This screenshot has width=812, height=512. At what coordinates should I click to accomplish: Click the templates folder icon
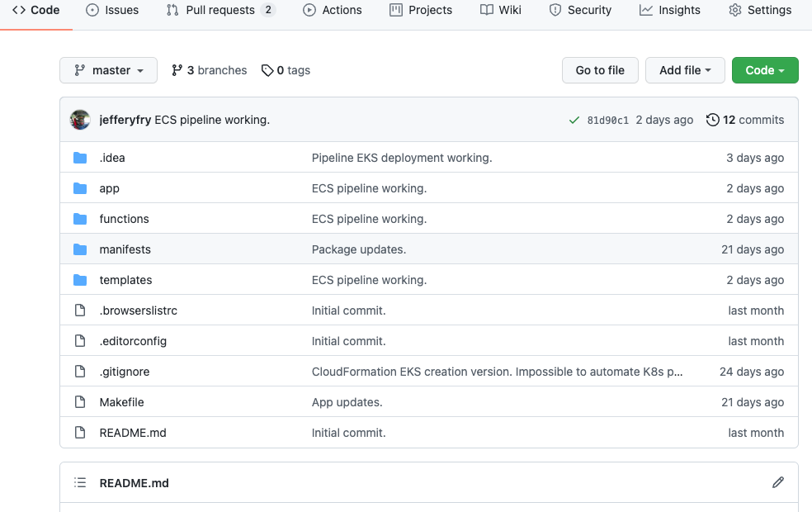pyautogui.click(x=80, y=280)
